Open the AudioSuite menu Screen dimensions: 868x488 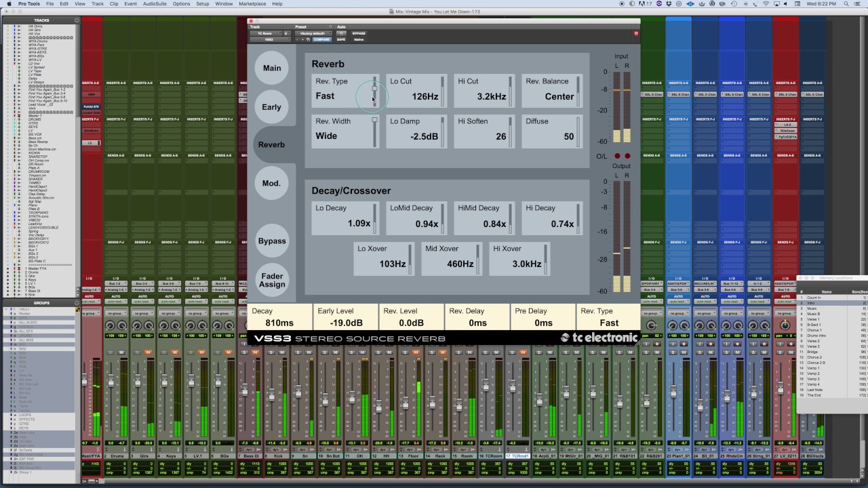155,4
